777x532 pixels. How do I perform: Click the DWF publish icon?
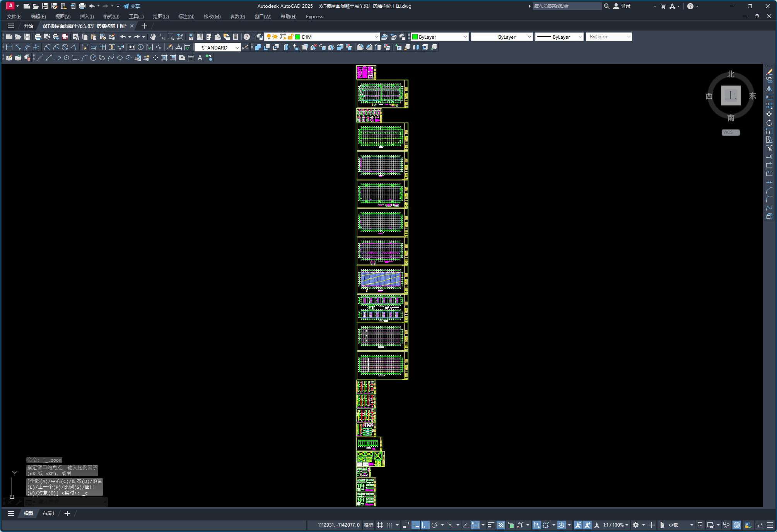[x=65, y=37]
